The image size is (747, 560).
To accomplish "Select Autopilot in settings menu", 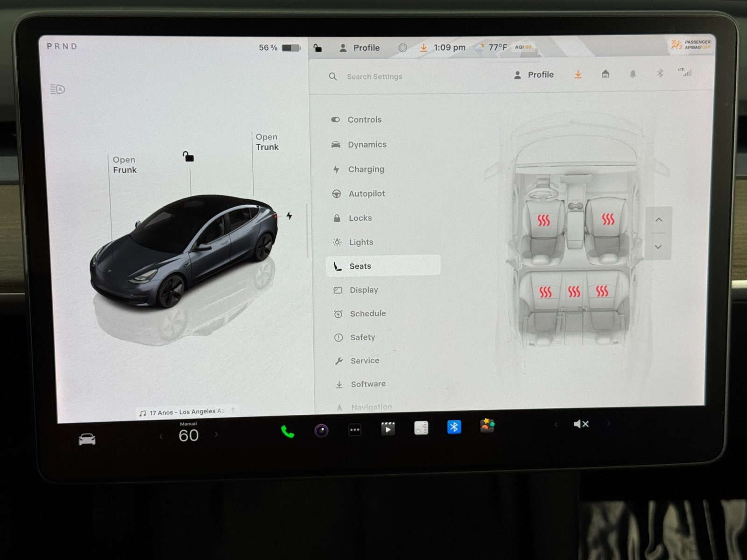I will tap(366, 194).
